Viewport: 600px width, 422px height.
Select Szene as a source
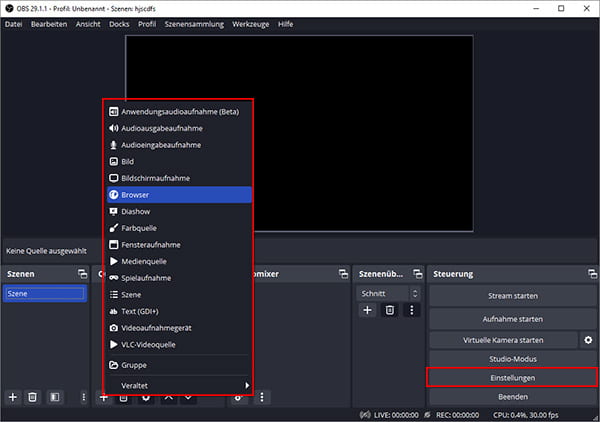point(179,295)
